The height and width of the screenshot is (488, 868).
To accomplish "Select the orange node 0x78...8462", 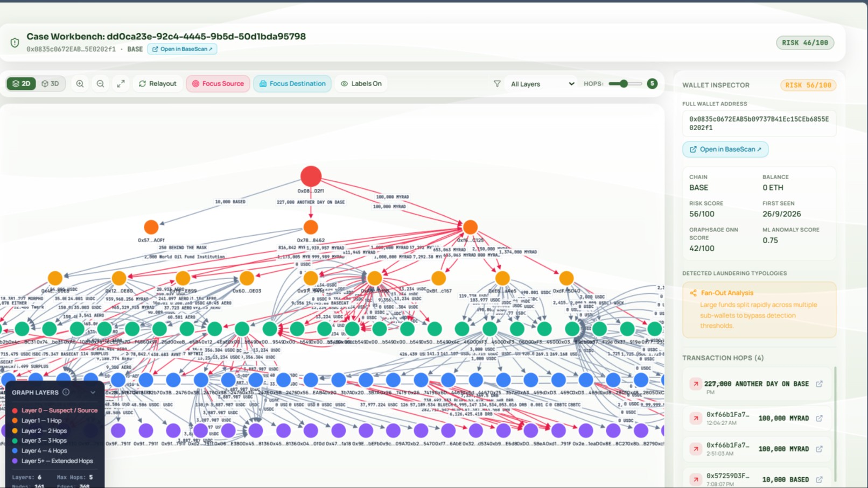I will coord(311,227).
